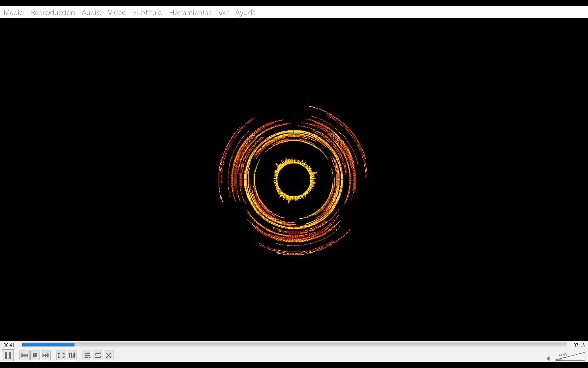Open the Ayuda menu
This screenshot has width=588, height=368.
coord(245,12)
